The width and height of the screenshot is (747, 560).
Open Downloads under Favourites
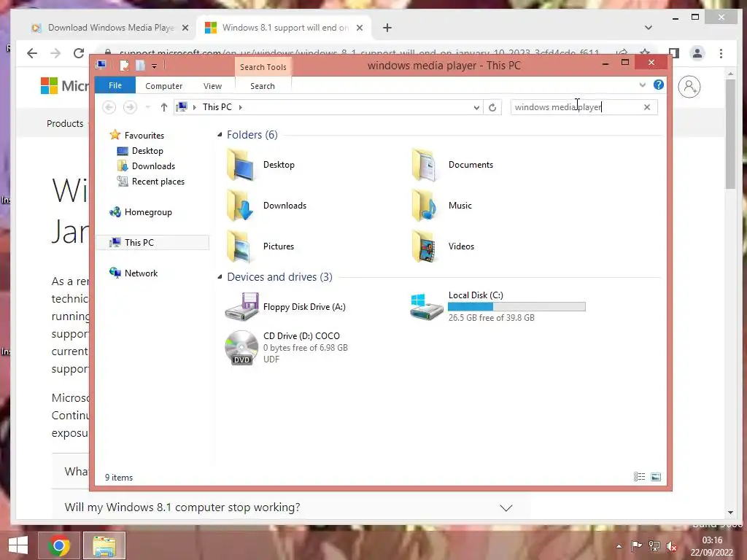coord(146,166)
